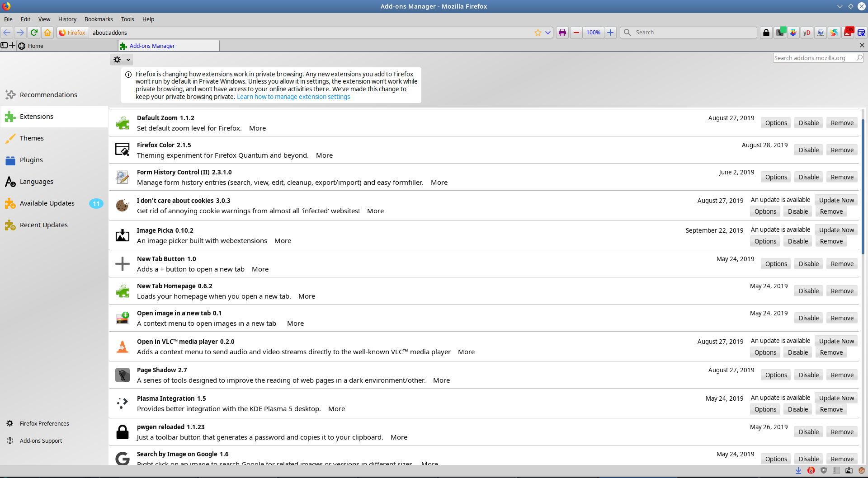Image resolution: width=868 pixels, height=478 pixels.
Task: Select the Plugins category
Action: 54,160
